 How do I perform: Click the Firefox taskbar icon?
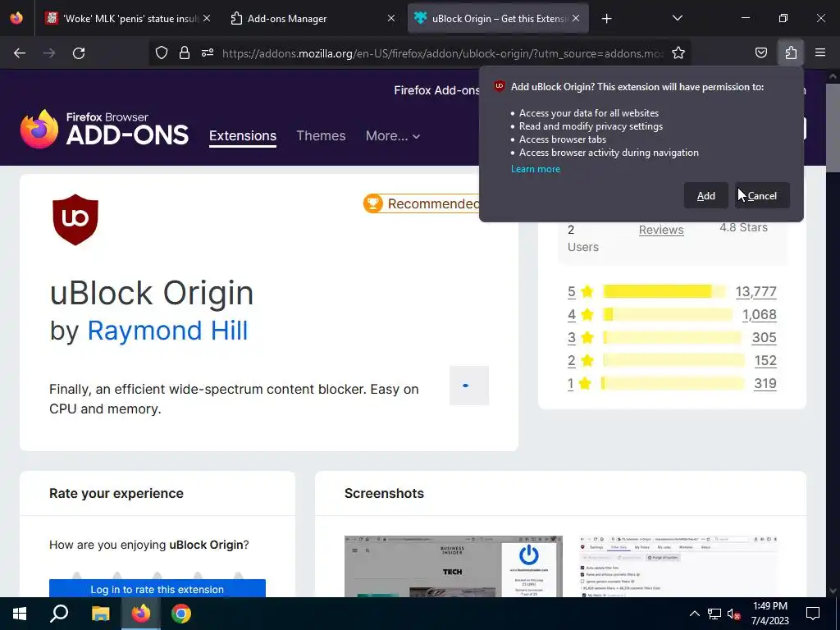point(141,614)
